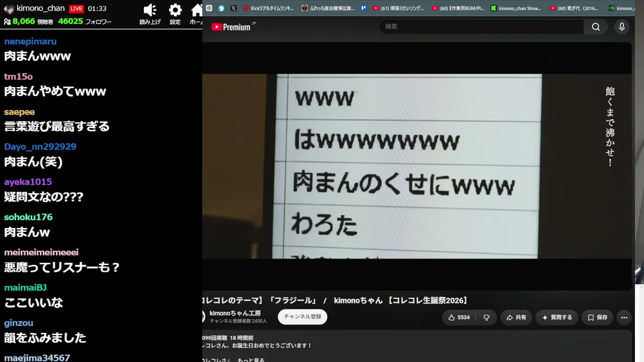644x362 pixels.
Task: Save the video with 保存 button
Action: click(x=598, y=317)
